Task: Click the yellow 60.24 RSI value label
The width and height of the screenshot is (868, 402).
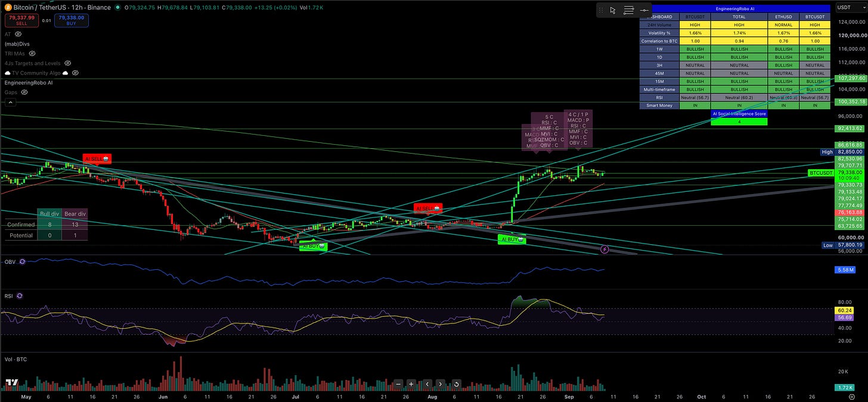Action: point(845,310)
